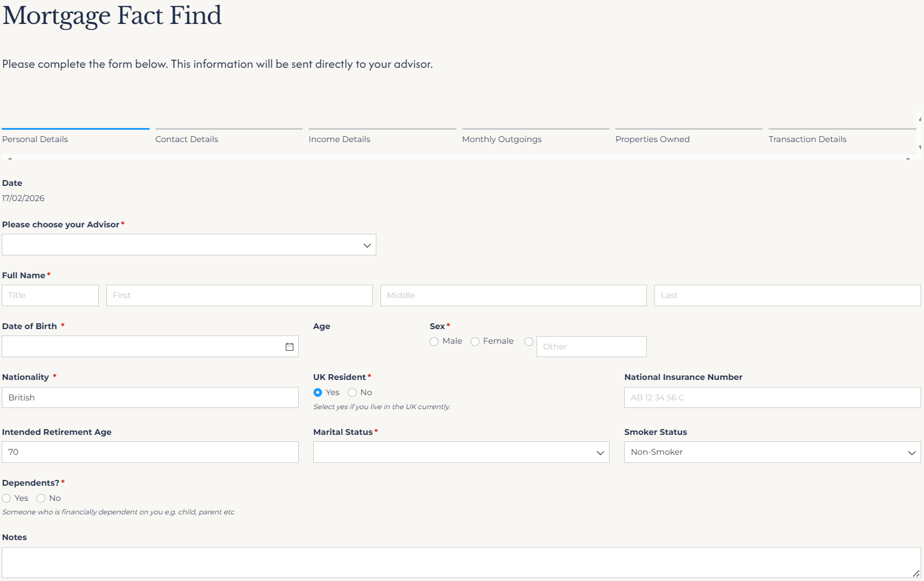924x581 pixels.
Task: Open the Smoker Status dropdown
Action: (x=772, y=452)
